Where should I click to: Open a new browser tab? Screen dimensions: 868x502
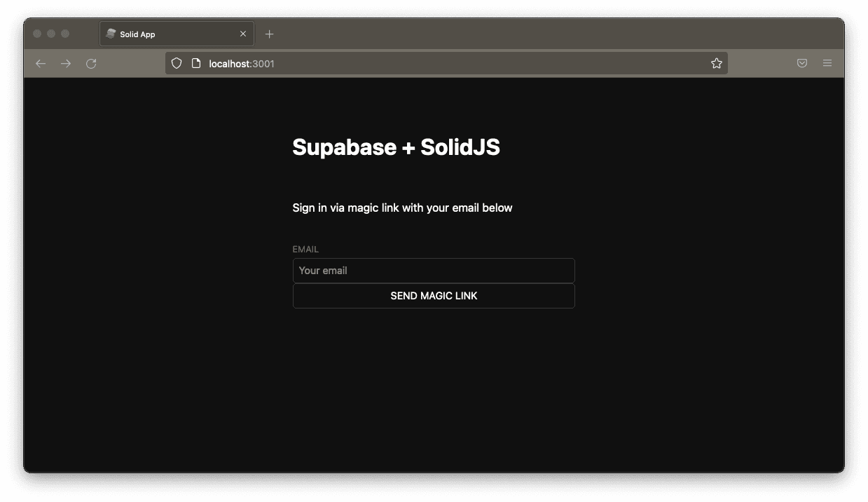[269, 33]
